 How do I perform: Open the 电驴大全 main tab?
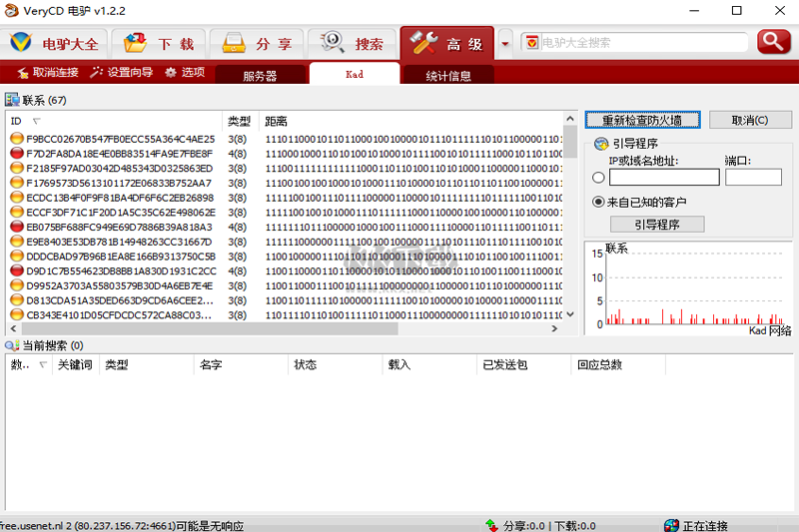(54, 44)
